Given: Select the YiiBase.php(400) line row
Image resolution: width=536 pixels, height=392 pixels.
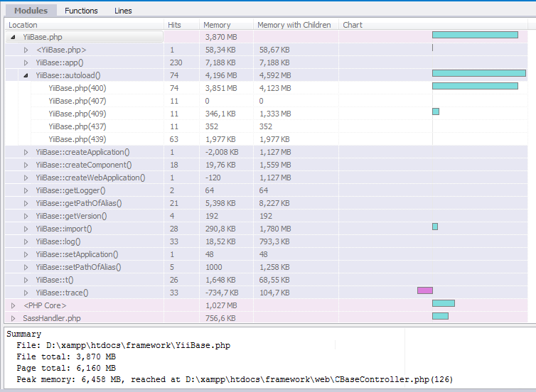Looking at the screenshot, I should [x=77, y=88].
